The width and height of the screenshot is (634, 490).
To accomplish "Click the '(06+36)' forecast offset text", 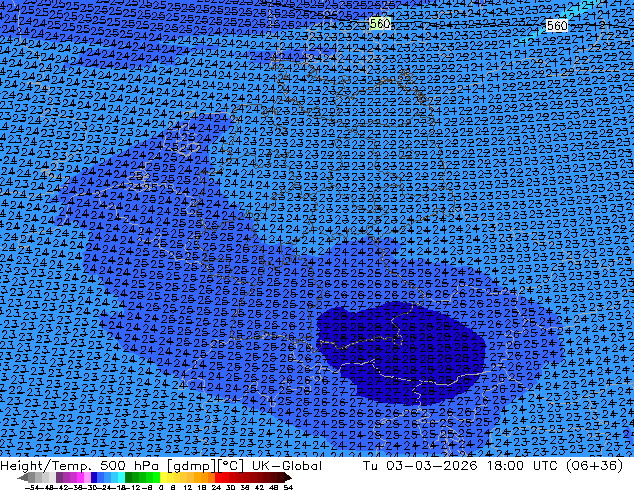I will (594, 466).
